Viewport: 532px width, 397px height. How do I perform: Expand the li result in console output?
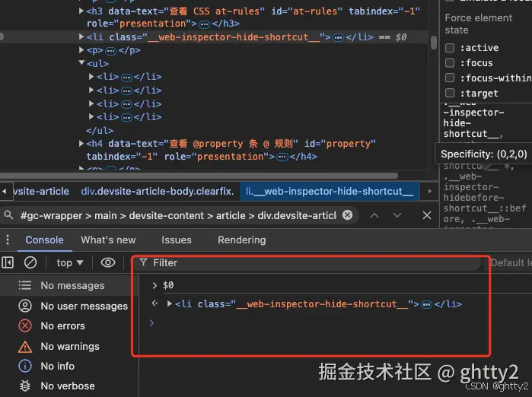[x=169, y=303]
